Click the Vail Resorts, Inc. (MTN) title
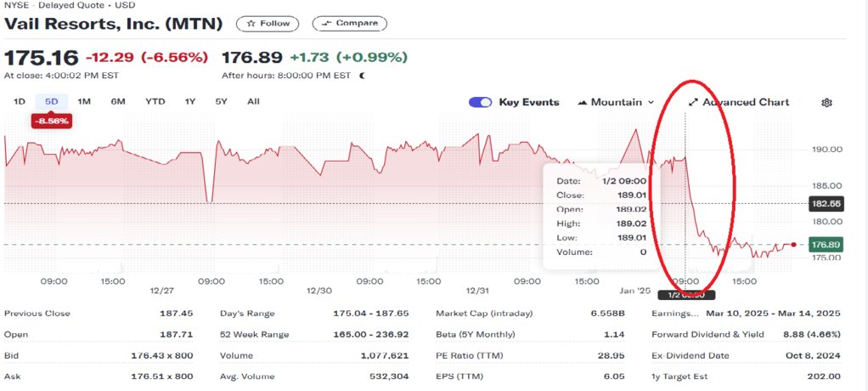The height and width of the screenshot is (391, 868). (x=114, y=25)
